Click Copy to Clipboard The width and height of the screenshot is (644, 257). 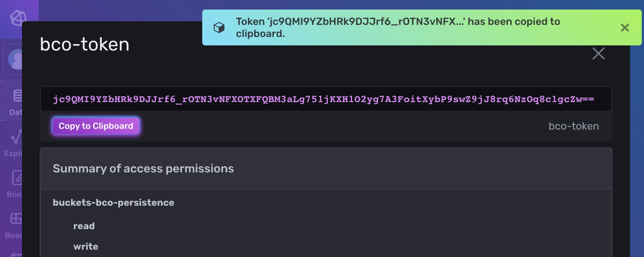coord(96,126)
